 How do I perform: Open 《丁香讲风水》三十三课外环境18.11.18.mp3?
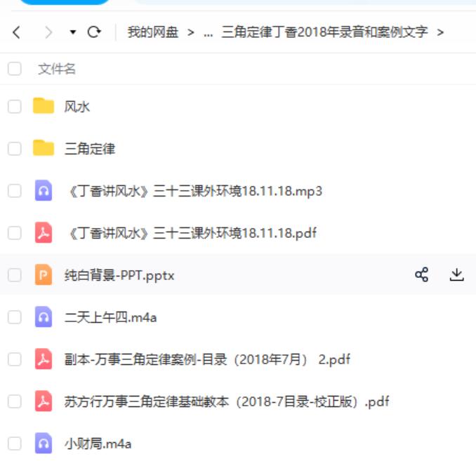pyautogui.click(x=196, y=191)
